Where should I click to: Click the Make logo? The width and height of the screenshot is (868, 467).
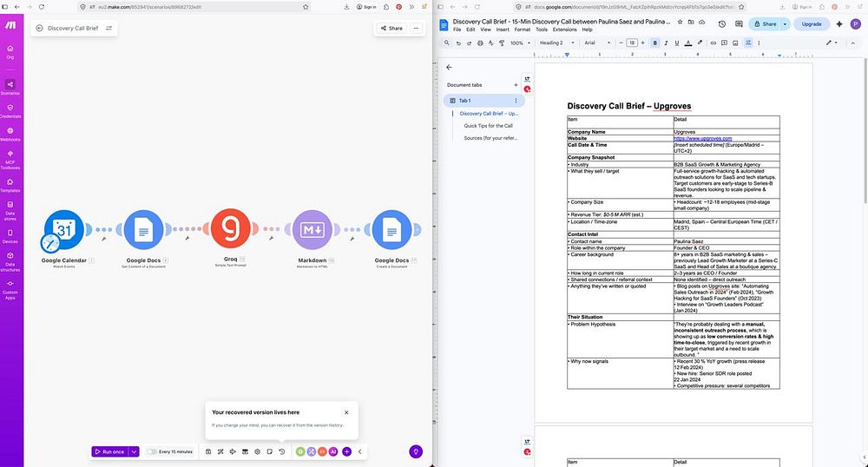[x=10, y=25]
